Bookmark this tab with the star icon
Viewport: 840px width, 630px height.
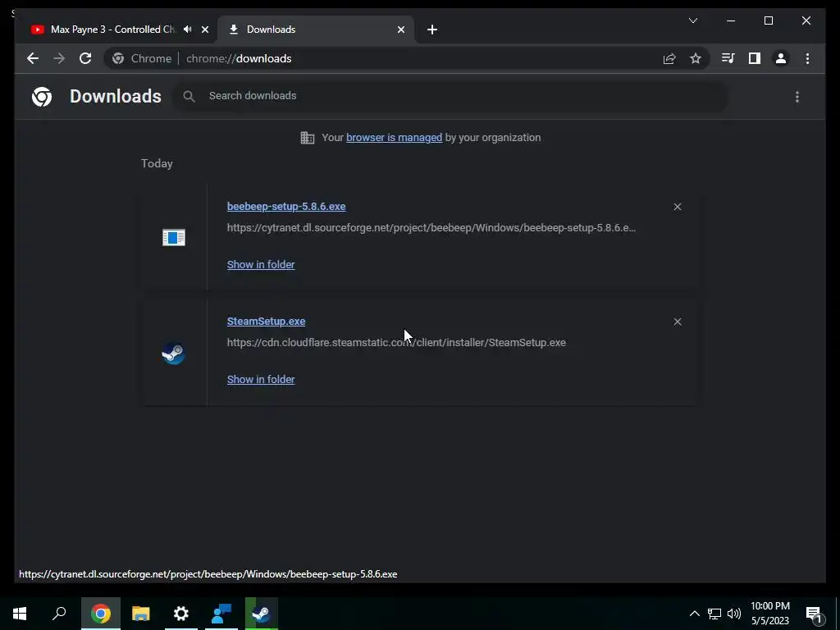coord(696,58)
